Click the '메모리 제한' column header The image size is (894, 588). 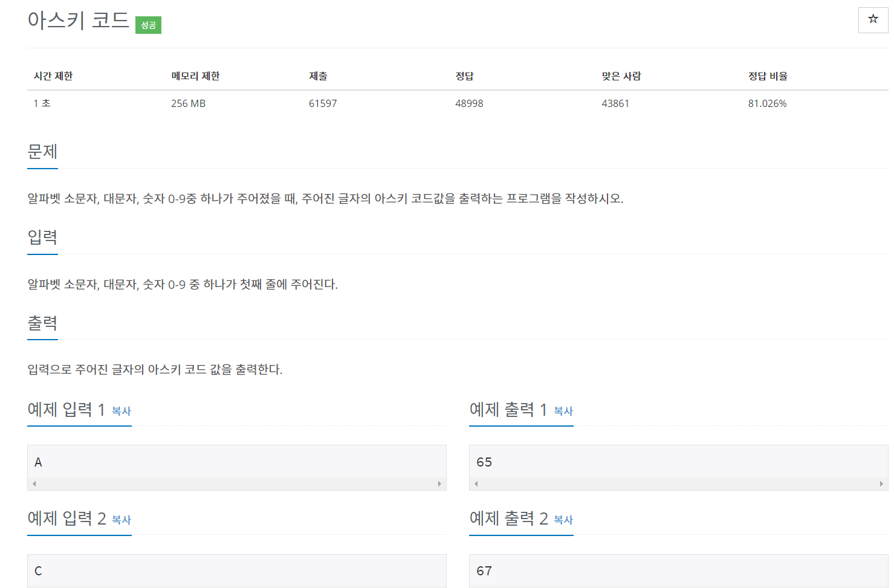(195, 76)
